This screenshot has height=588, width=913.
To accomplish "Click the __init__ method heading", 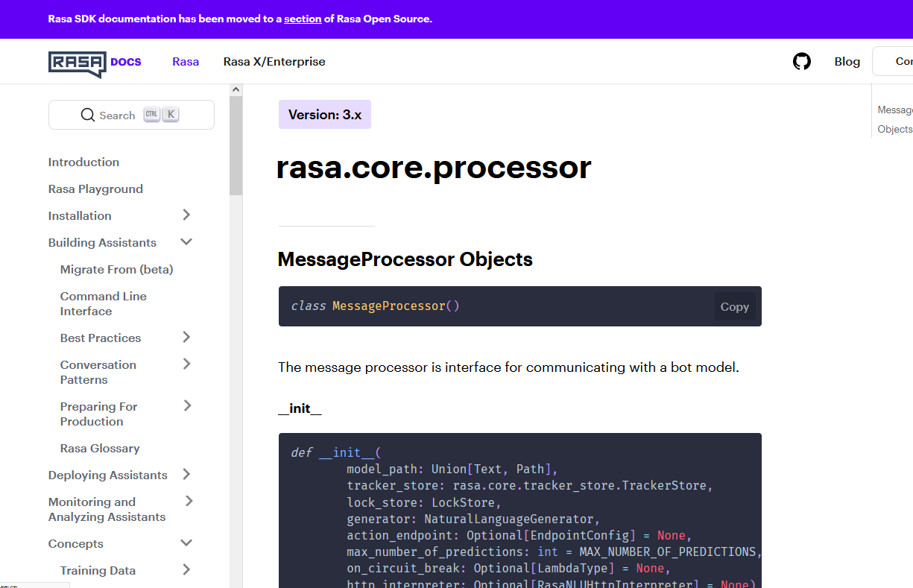I will coord(300,409).
